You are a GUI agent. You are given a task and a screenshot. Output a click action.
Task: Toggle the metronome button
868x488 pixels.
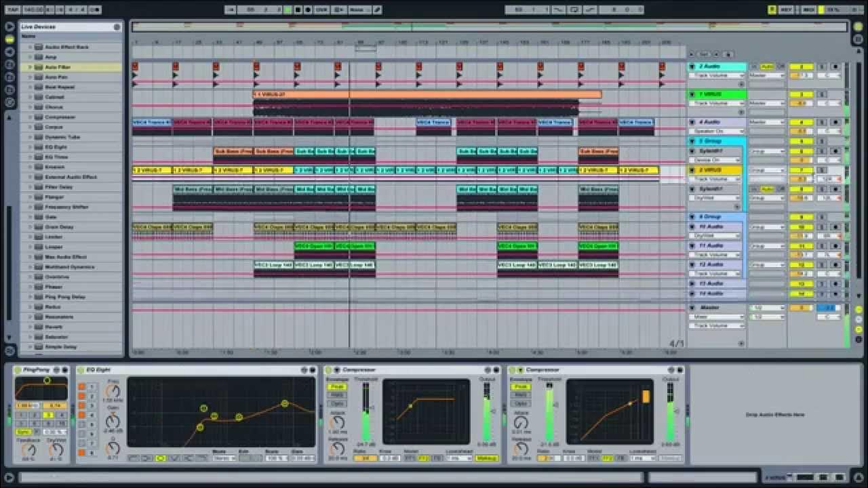[x=95, y=9]
